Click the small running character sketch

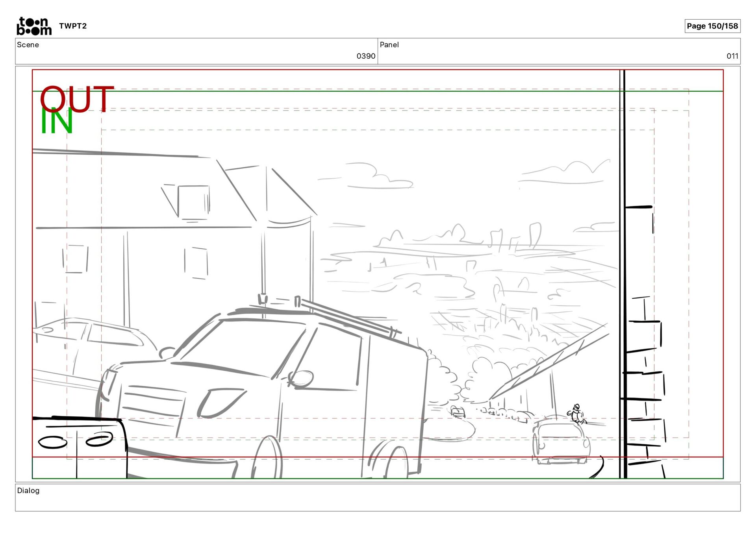[x=576, y=414]
